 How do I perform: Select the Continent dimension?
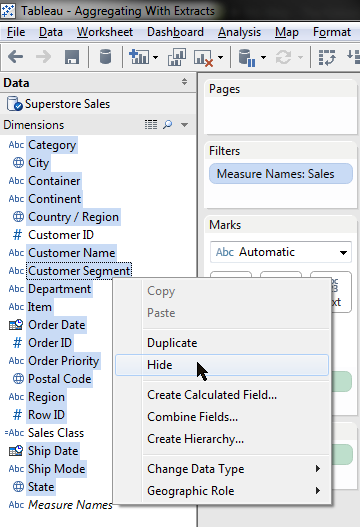pyautogui.click(x=54, y=199)
